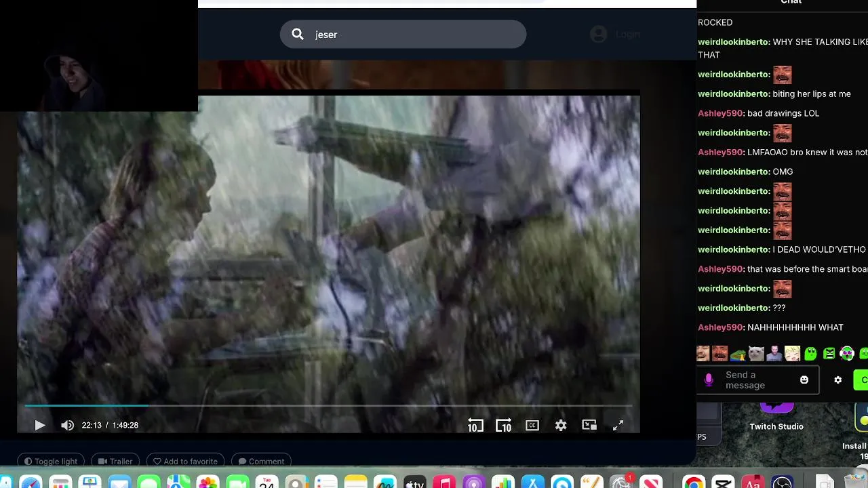Select the crying cat emote
Screen dimensions: 868x488
click(756, 354)
